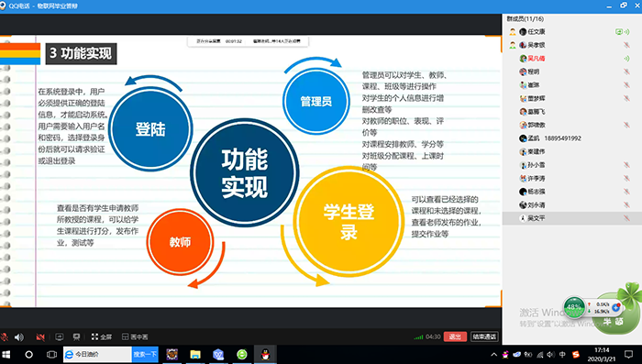Screen dimensions: 642x364
Task: Click the 搜索一下 search button
Action: (x=145, y=354)
